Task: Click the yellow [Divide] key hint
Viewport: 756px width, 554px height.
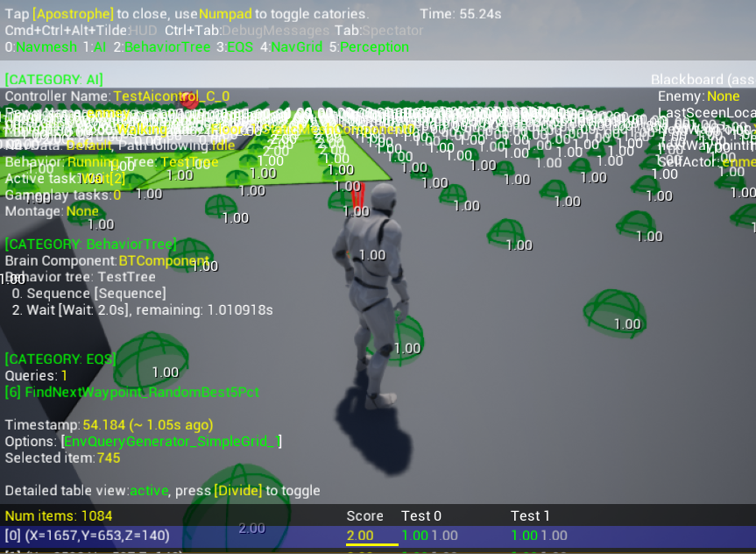Action: point(238,491)
